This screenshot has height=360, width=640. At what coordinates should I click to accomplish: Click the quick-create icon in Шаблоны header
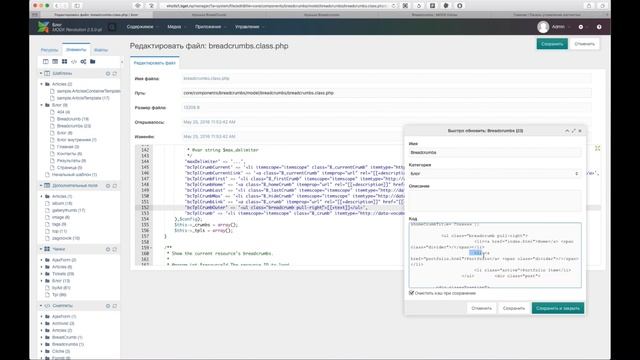(x=115, y=73)
